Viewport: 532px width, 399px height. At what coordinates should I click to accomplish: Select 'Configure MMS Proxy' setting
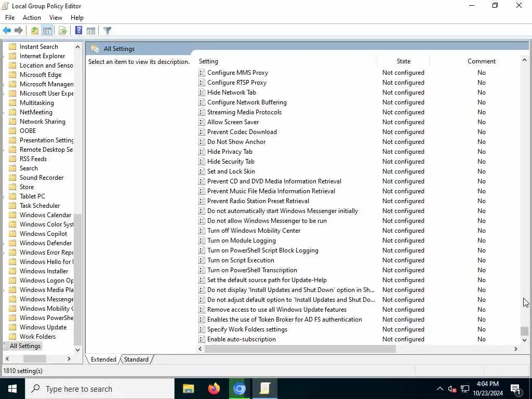click(x=237, y=73)
